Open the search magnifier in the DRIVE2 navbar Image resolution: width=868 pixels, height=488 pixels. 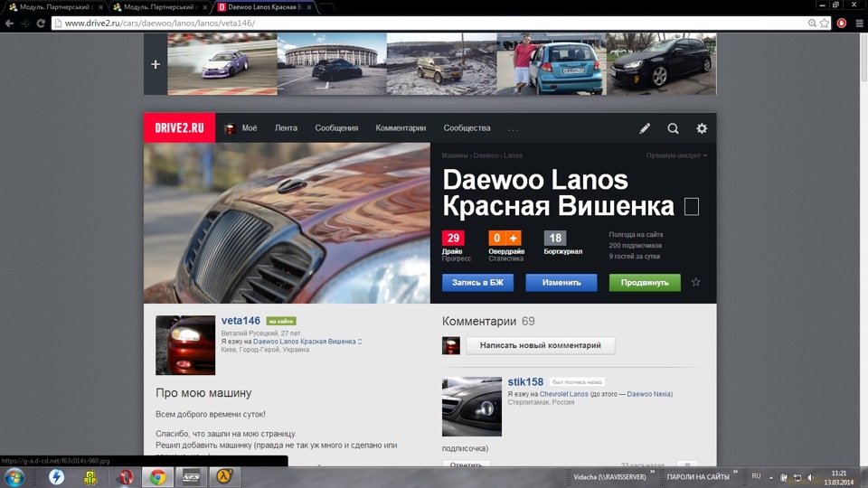[673, 128]
